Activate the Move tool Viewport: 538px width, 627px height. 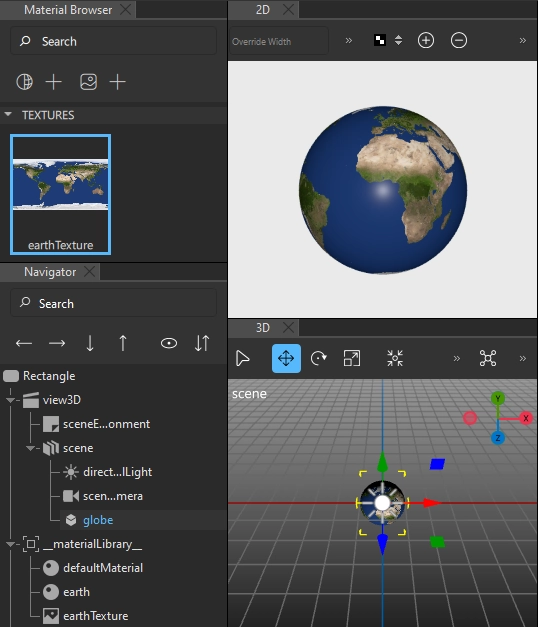(286, 358)
